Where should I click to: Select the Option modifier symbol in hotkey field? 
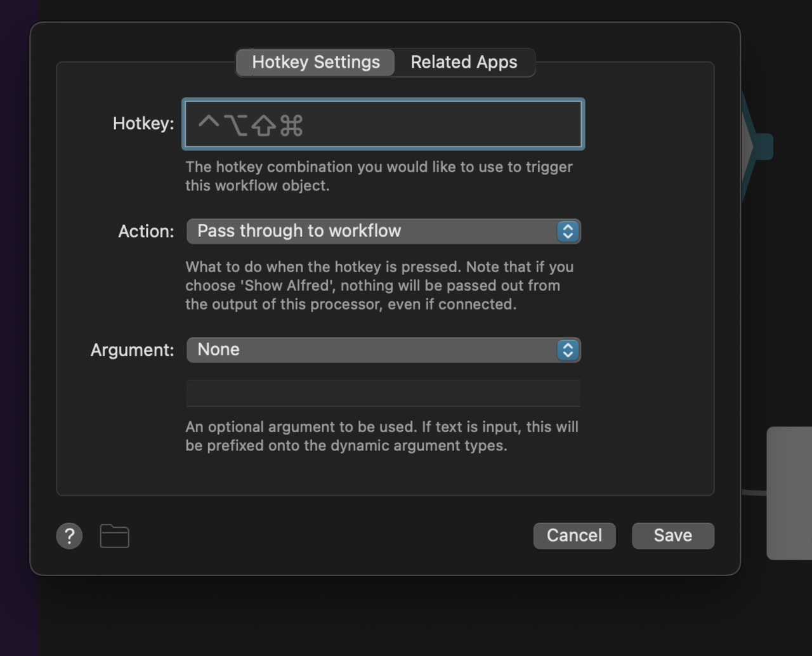tap(236, 124)
